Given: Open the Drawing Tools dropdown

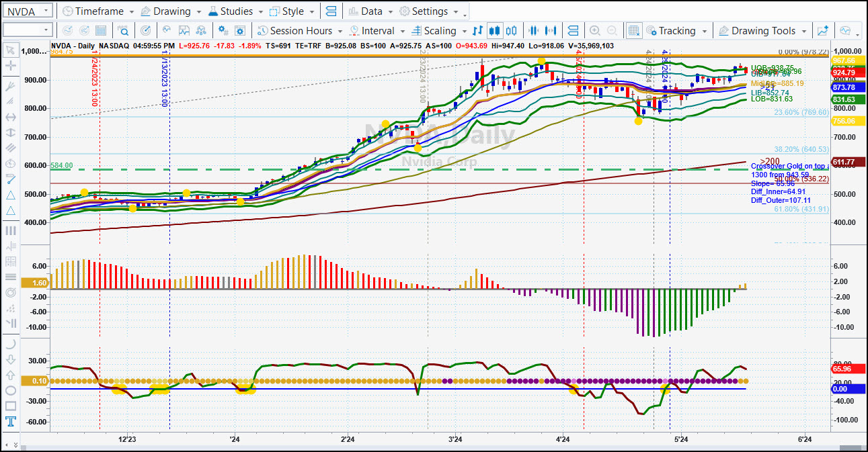Looking at the screenshot, I should coord(763,30).
